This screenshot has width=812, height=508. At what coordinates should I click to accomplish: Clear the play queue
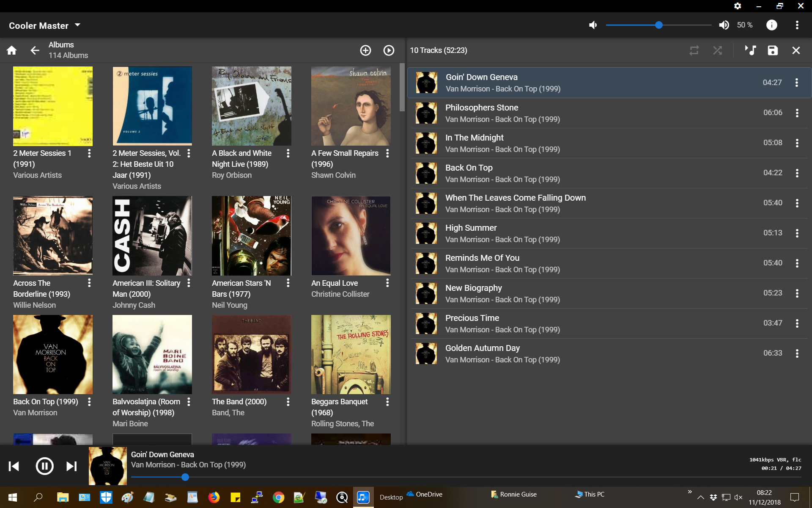[x=796, y=50]
